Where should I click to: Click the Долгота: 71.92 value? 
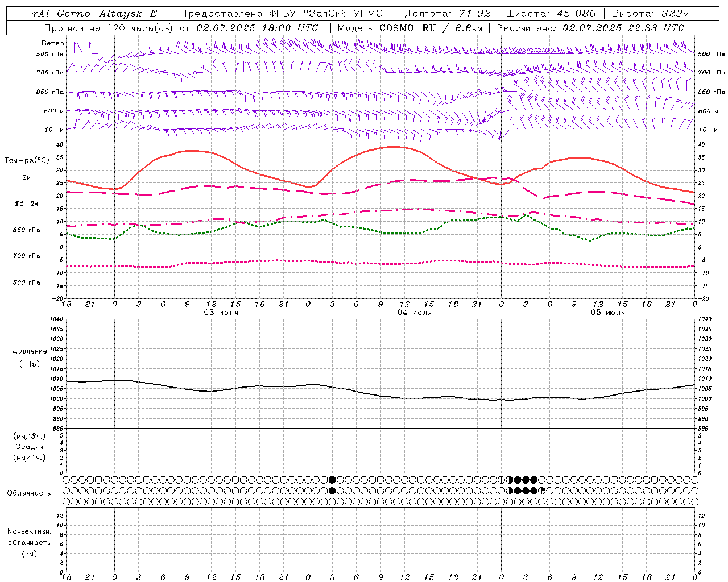pyautogui.click(x=447, y=14)
